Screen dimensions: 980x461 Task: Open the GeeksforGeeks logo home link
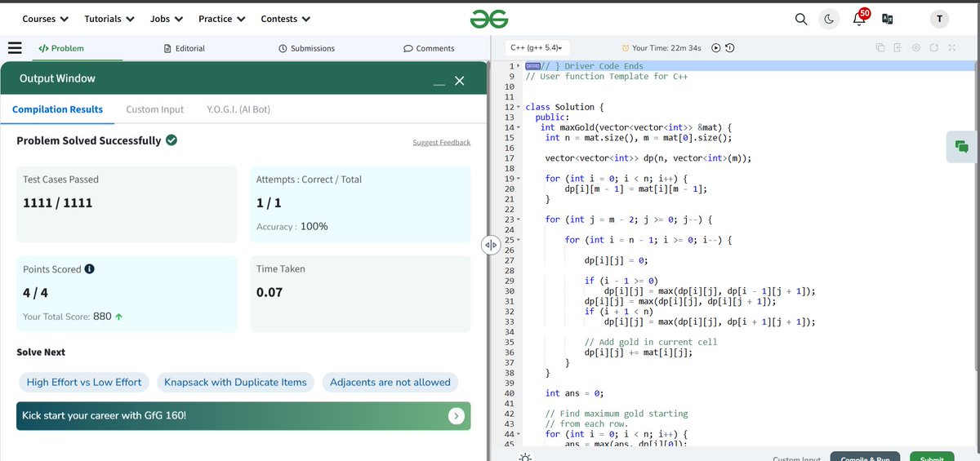489,19
